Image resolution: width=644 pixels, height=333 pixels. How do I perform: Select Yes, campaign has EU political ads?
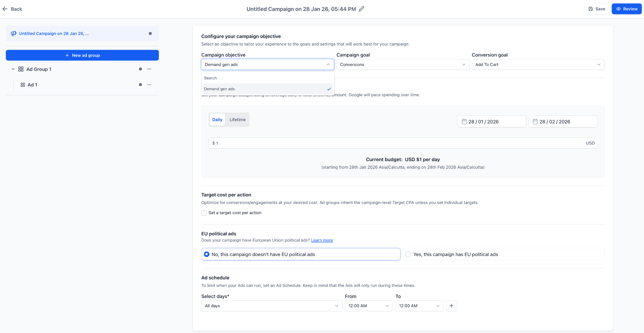tap(408, 254)
